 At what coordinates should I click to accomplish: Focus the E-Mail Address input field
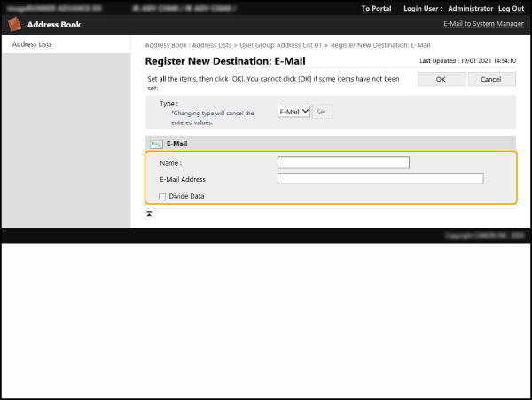379,178
